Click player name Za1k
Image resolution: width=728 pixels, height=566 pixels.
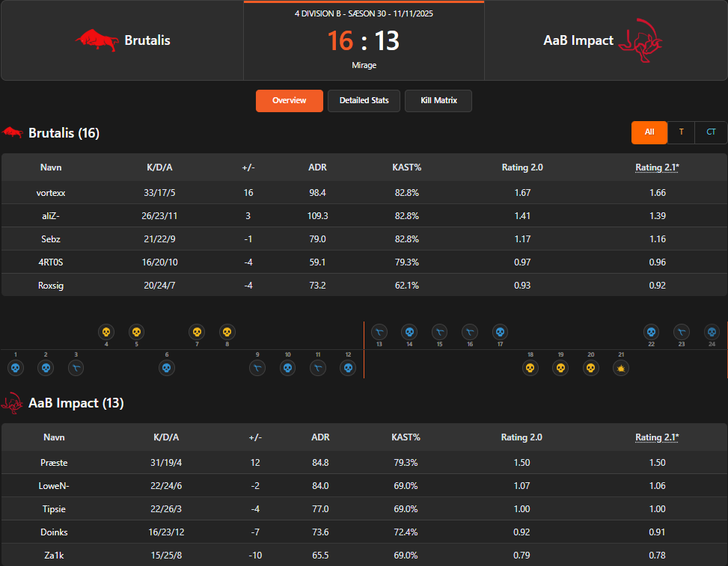click(54, 556)
